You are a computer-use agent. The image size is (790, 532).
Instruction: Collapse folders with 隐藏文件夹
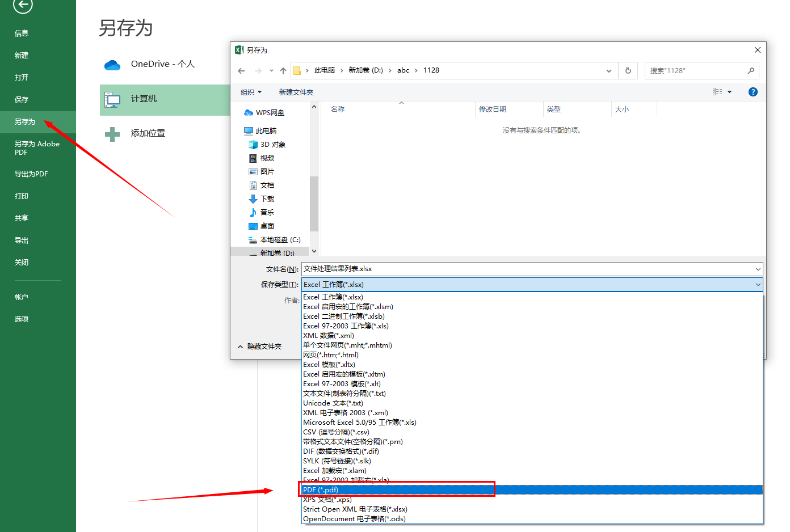259,347
